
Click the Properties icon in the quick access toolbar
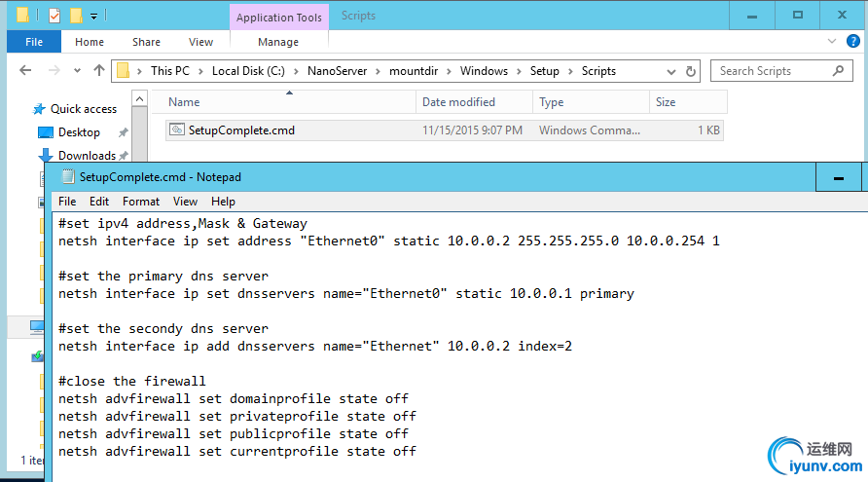pos(54,16)
